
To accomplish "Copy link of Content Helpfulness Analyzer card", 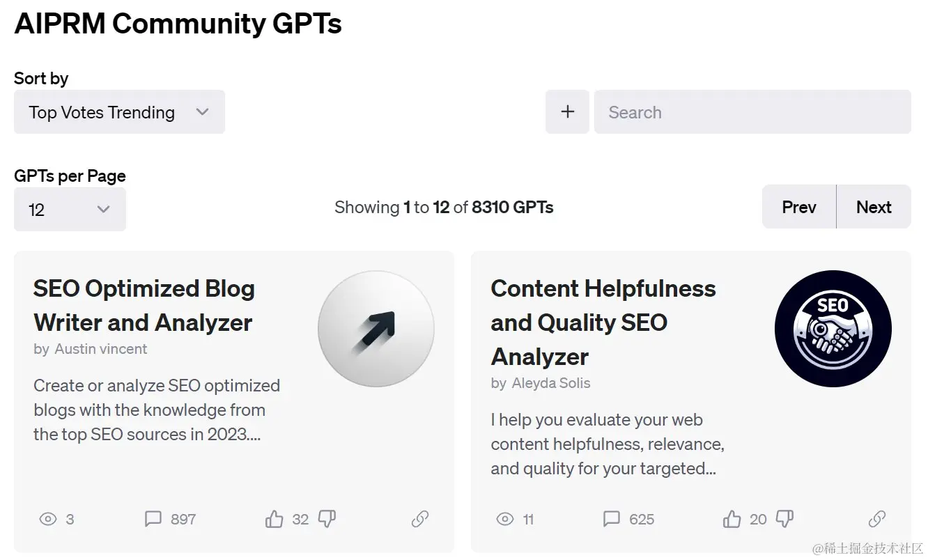I will 876,519.
